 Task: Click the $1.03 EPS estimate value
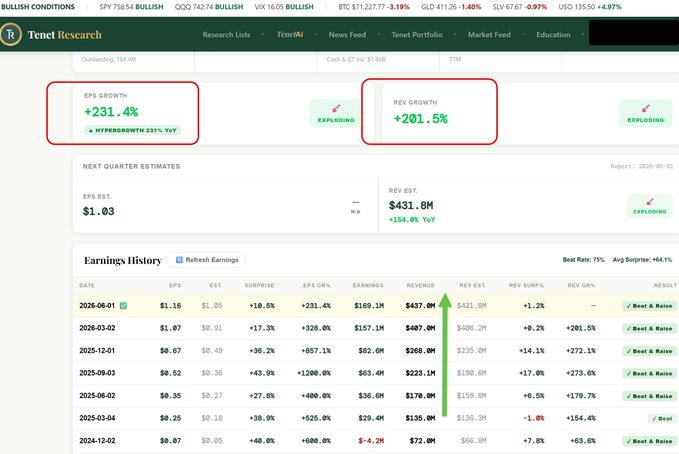[99, 211]
